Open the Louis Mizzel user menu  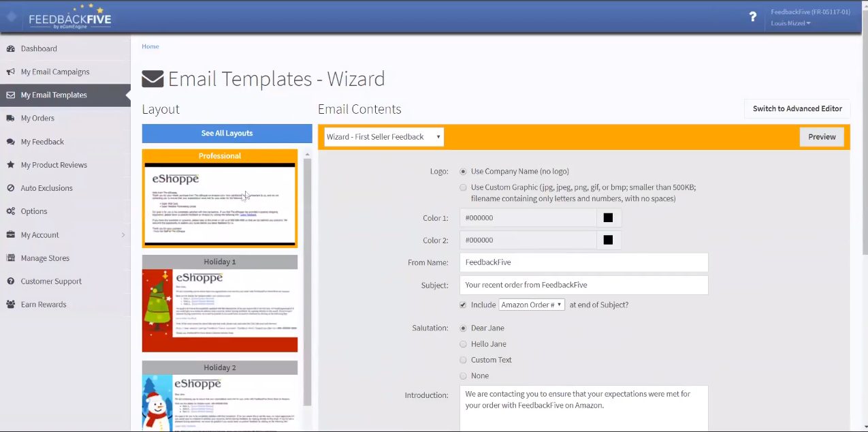[790, 23]
